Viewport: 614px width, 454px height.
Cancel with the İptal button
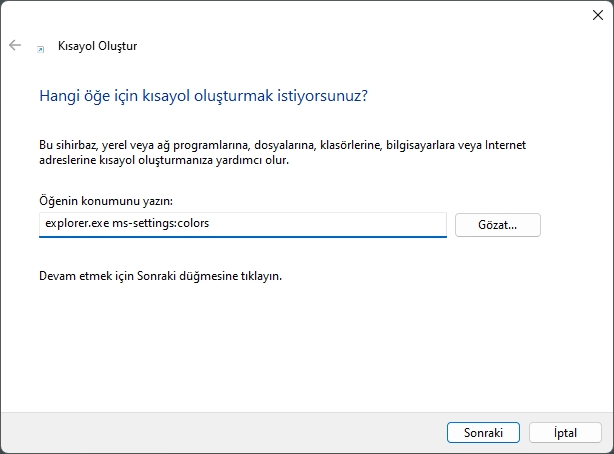point(565,432)
